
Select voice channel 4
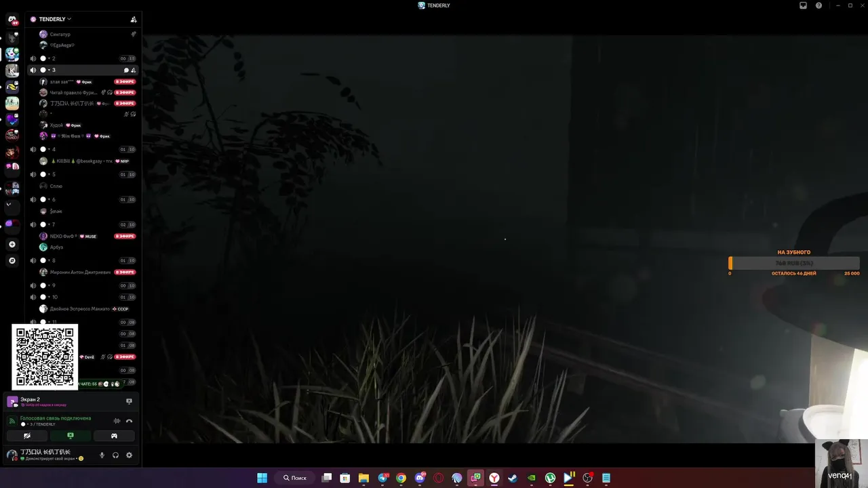81,149
